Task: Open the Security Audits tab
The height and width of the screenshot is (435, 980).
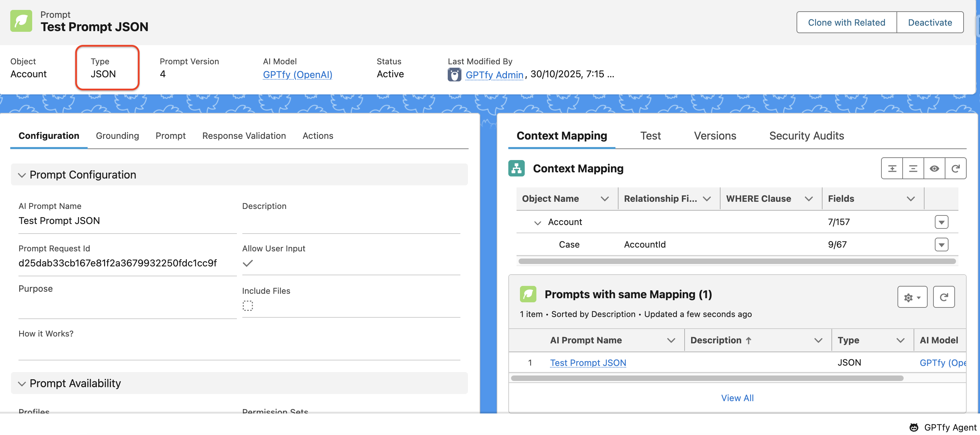Action: [x=806, y=136]
